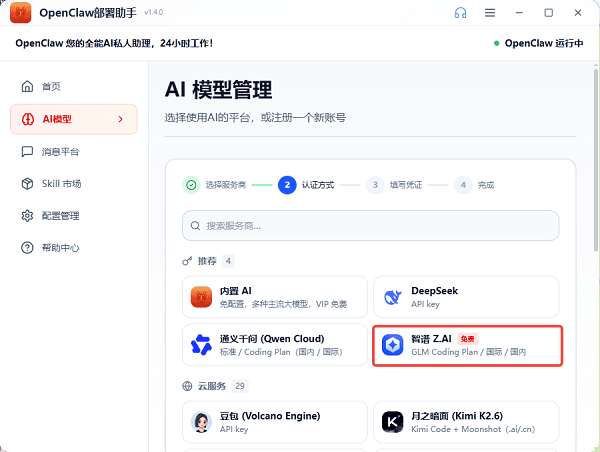The image size is (600, 452).
Task: Click the 推荐 section label
Action: pos(207,261)
